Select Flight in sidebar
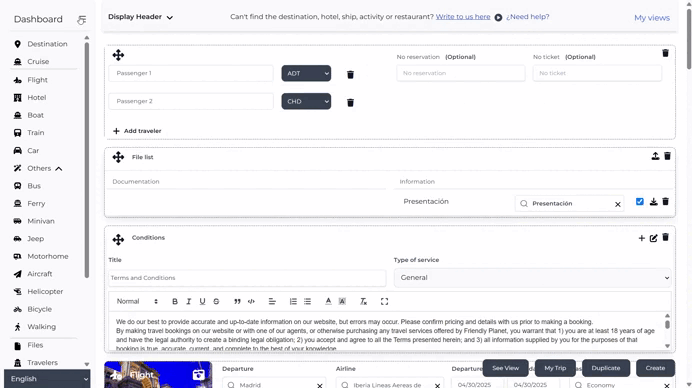692x388 pixels. coord(37,80)
